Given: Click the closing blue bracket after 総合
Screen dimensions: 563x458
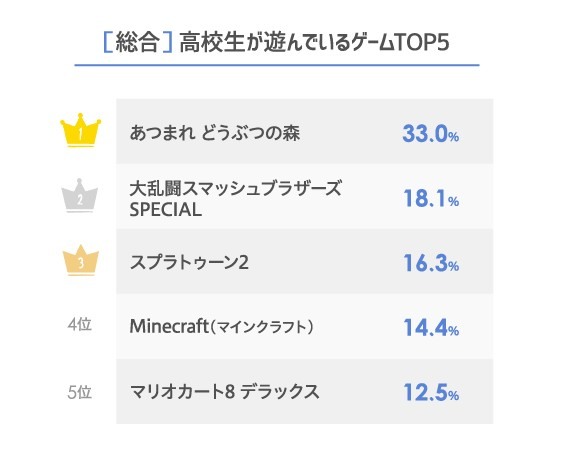Looking at the screenshot, I should pos(167,42).
